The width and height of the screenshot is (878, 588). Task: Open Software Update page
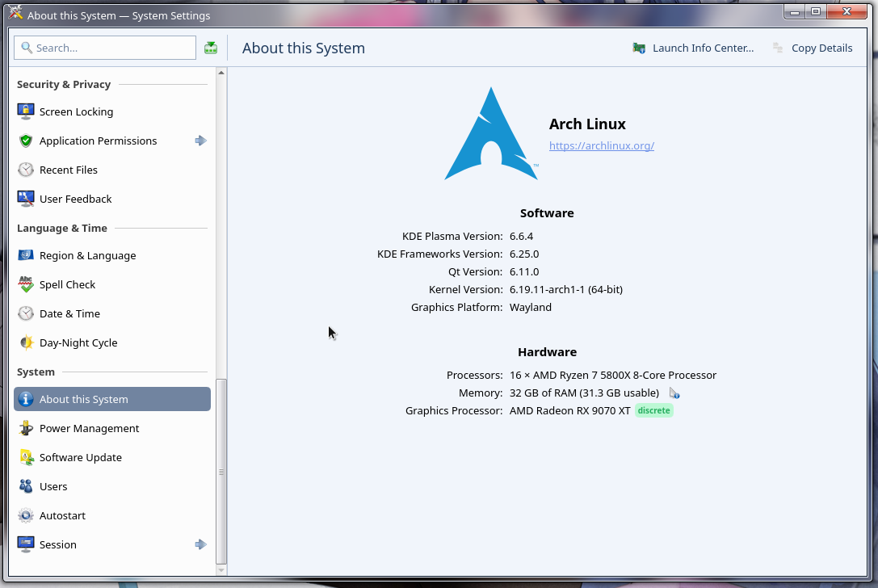click(112, 457)
